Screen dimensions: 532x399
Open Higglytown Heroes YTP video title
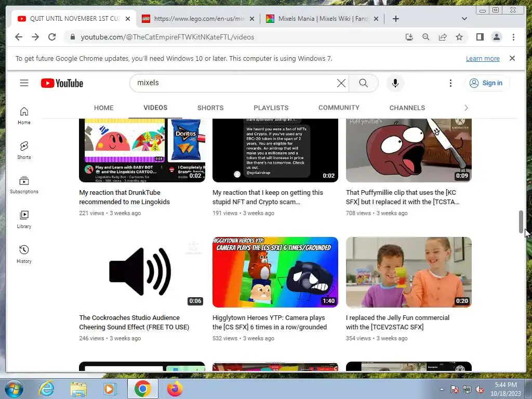click(270, 322)
